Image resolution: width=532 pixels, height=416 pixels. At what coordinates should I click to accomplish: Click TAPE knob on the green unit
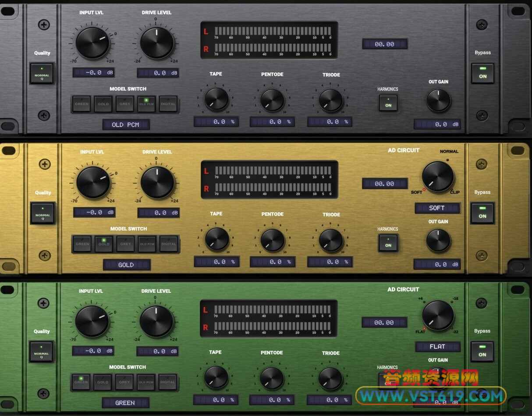[x=216, y=377]
